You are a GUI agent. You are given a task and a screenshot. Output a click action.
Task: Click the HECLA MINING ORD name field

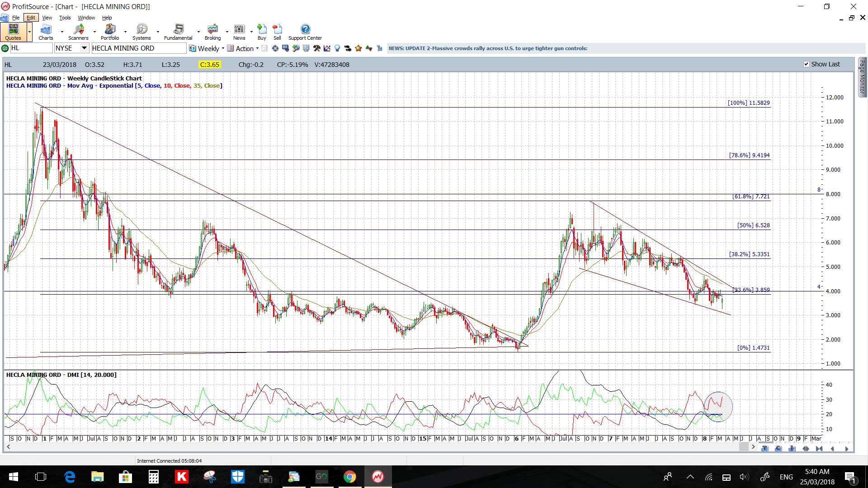(139, 48)
